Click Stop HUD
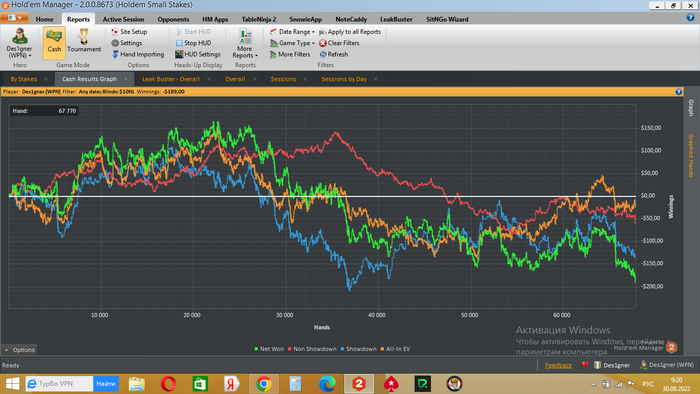Screen dimensions: 700x394 point(193,43)
